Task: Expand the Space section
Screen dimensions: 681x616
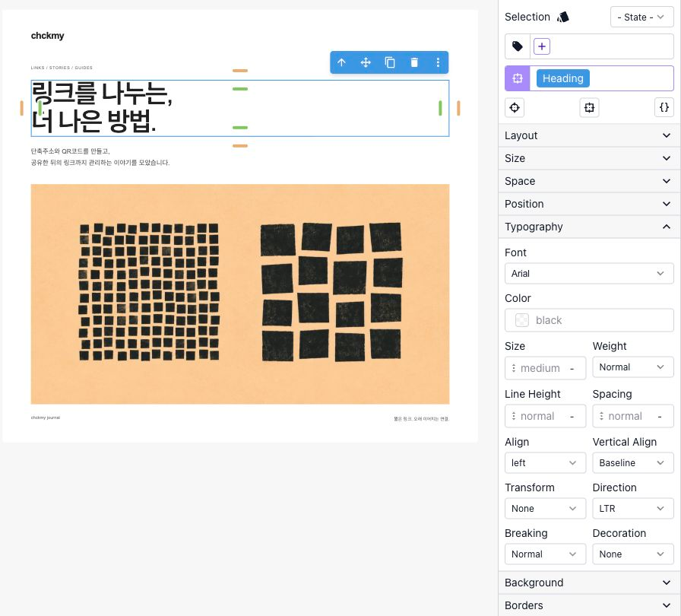Action: 589,181
